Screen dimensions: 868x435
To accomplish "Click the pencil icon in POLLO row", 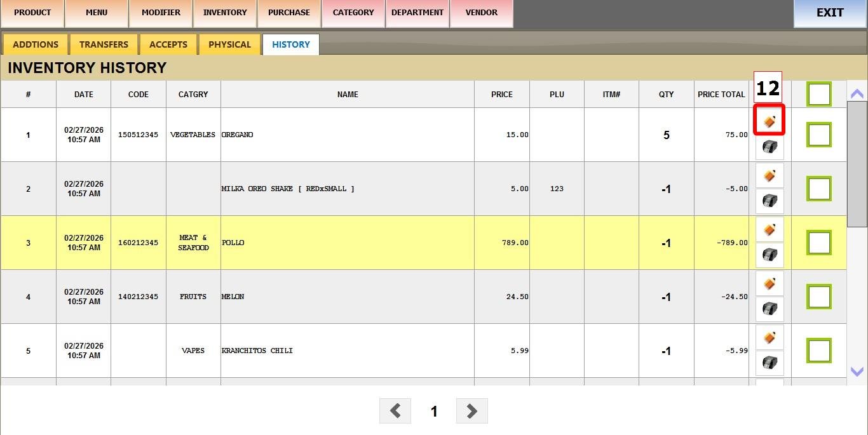I will click(769, 229).
